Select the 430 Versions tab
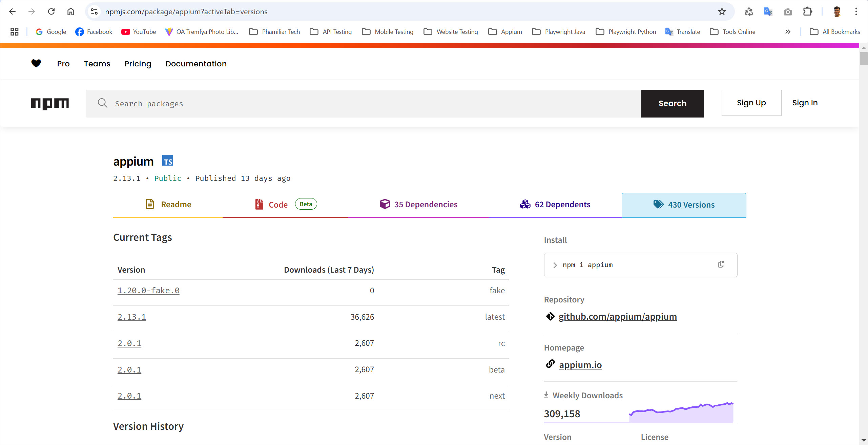Viewport: 868px width, 445px height. click(x=684, y=205)
